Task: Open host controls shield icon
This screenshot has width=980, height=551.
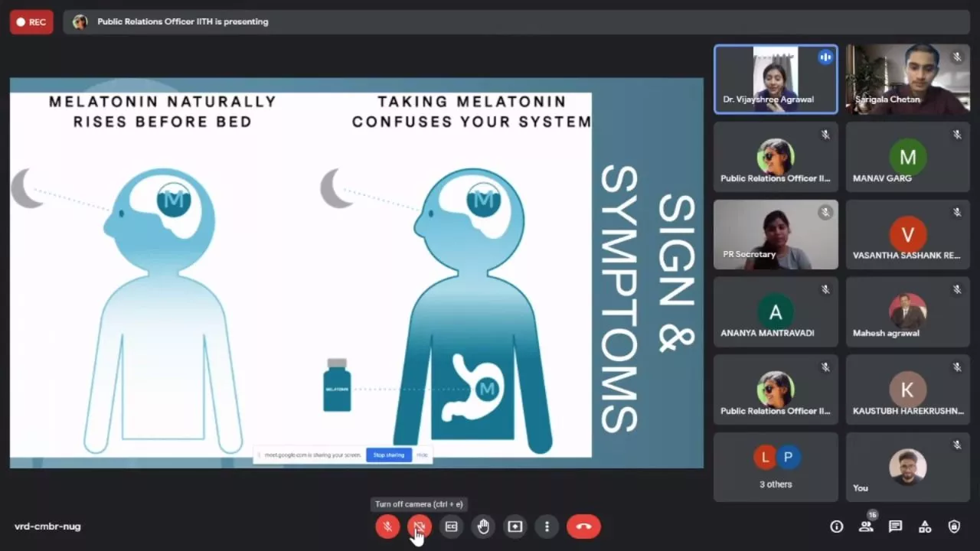Action: click(x=954, y=527)
